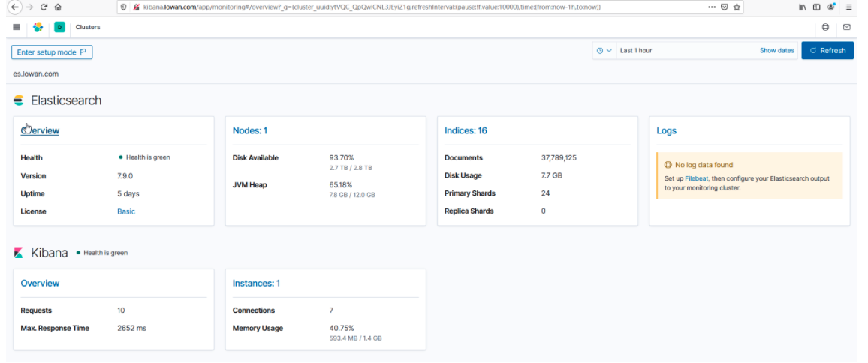Open the Kibana Instances: 1 link
The height and width of the screenshot is (363, 868).
[x=256, y=283]
